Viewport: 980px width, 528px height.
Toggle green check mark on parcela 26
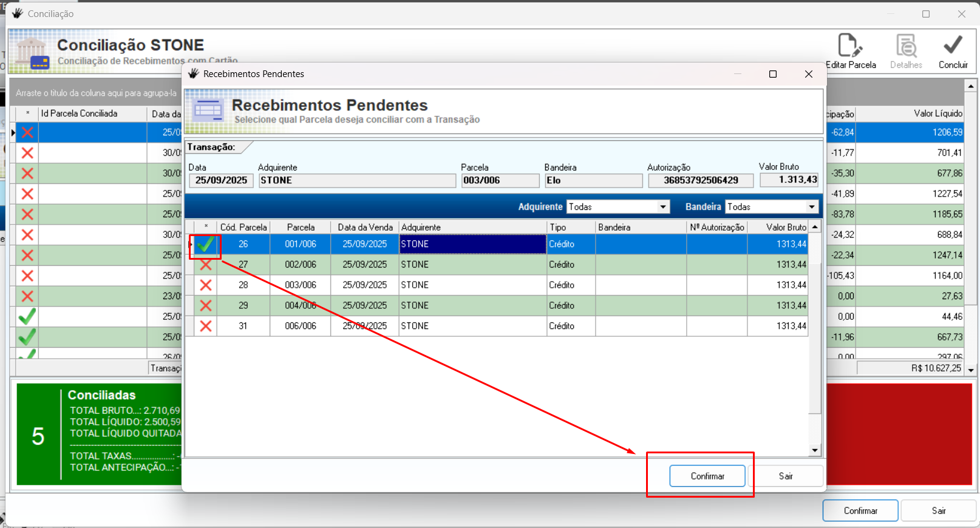205,245
